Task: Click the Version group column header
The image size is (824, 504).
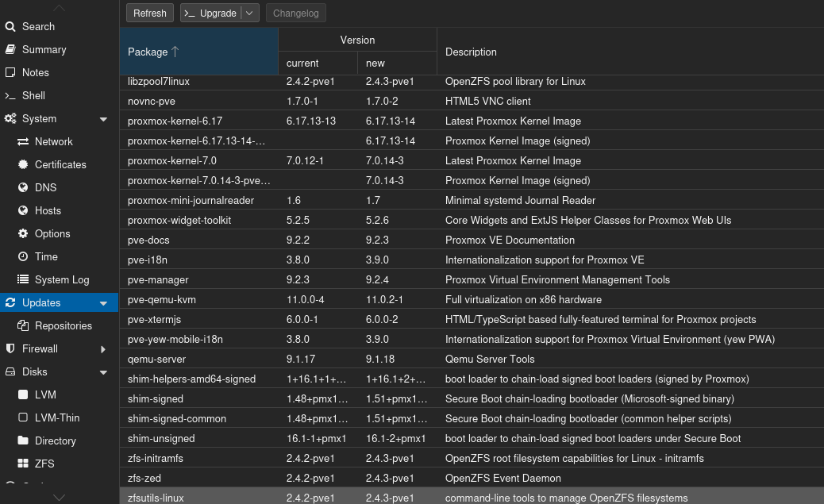Action: click(x=357, y=40)
